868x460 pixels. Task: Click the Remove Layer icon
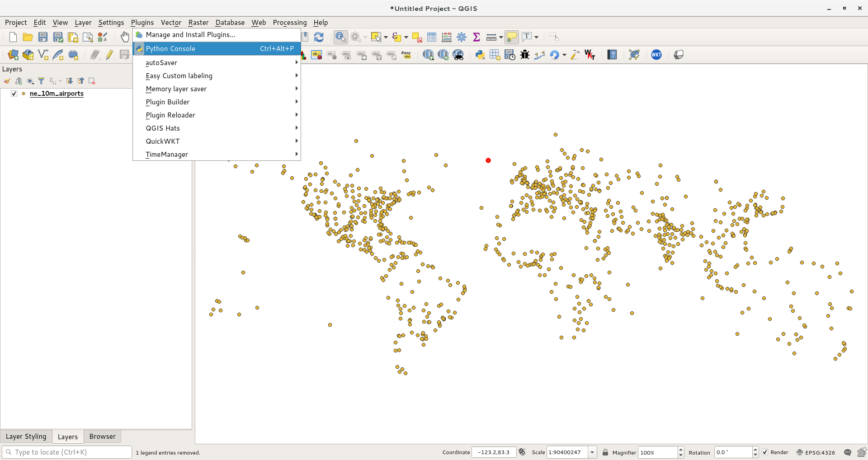tap(92, 81)
